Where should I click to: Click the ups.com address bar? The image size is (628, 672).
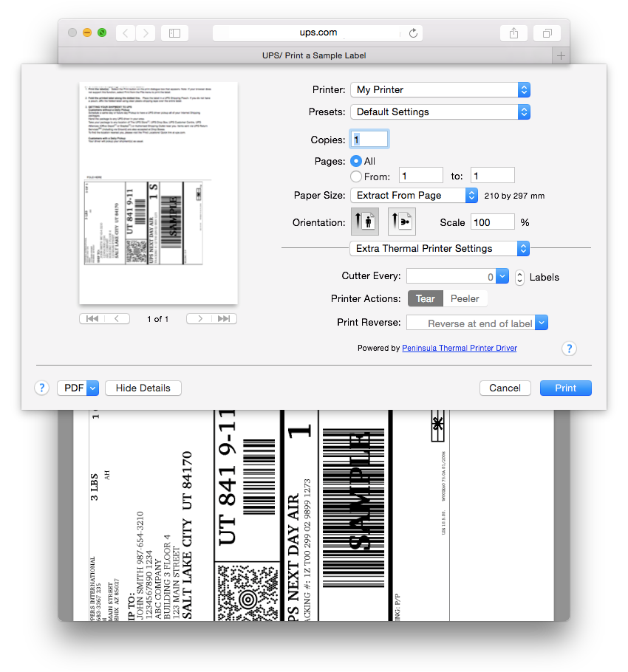[x=318, y=33]
